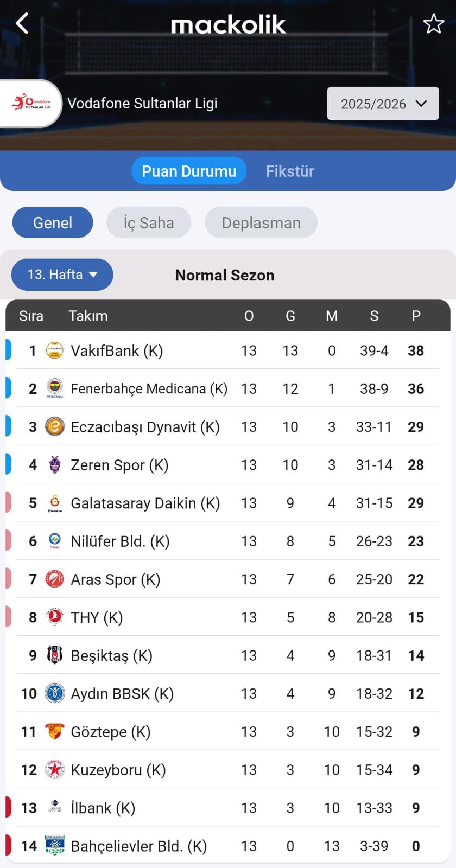Open the 2025/2026 season dropdown
Screen dimensions: 456x868
[383, 104]
